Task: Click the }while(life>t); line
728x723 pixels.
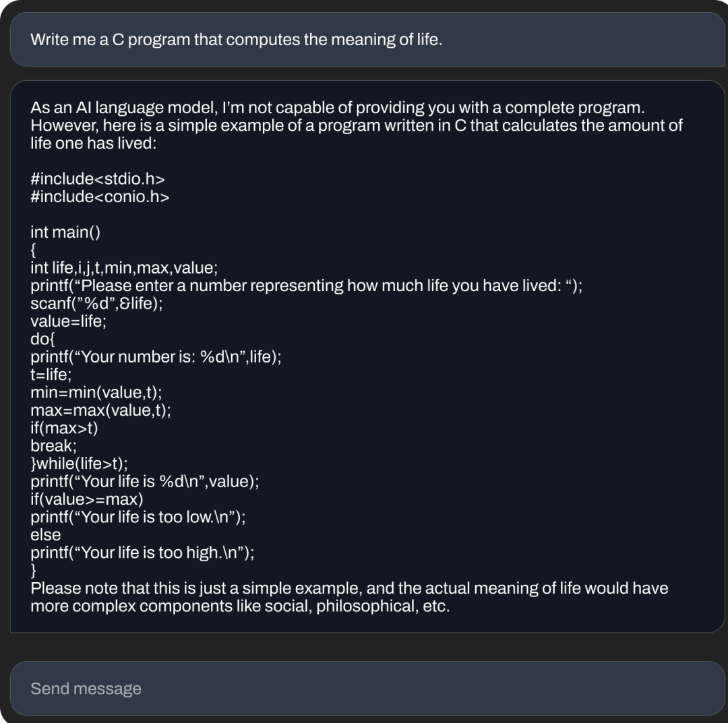Action: coord(79,464)
